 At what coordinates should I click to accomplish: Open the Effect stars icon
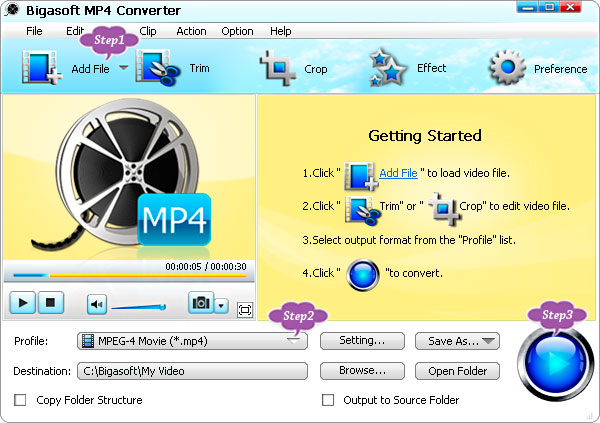click(x=388, y=67)
